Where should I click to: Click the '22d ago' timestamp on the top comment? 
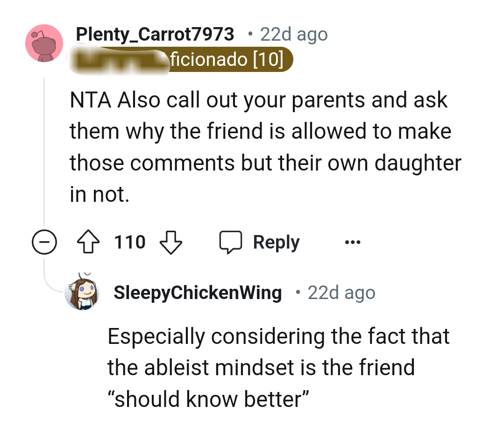(x=293, y=34)
